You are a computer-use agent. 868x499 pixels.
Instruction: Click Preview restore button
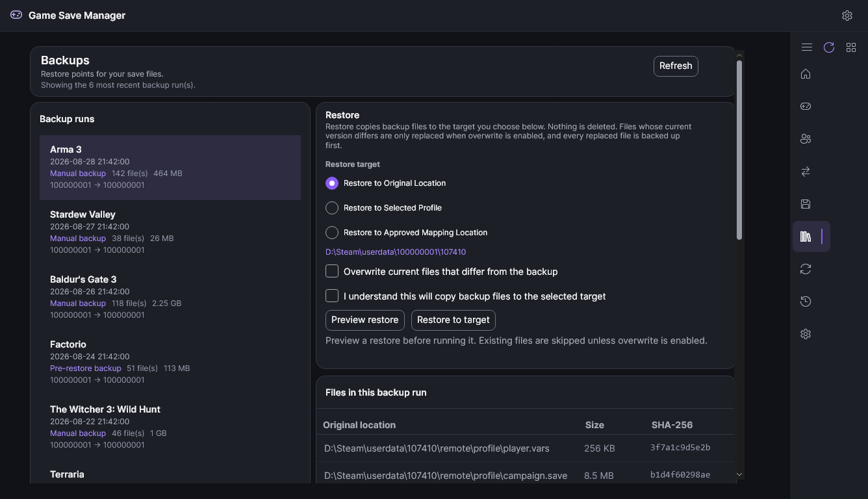tap(365, 320)
